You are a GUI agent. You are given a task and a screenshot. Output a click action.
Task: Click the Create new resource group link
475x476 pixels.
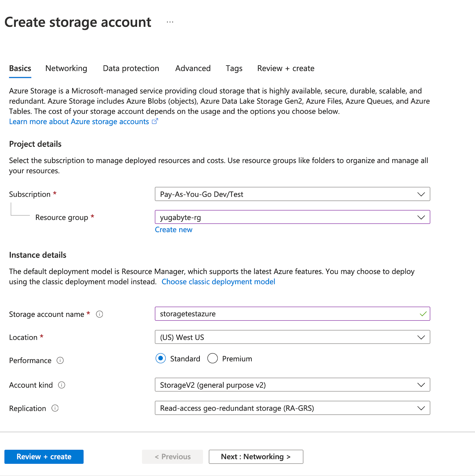coord(174,230)
